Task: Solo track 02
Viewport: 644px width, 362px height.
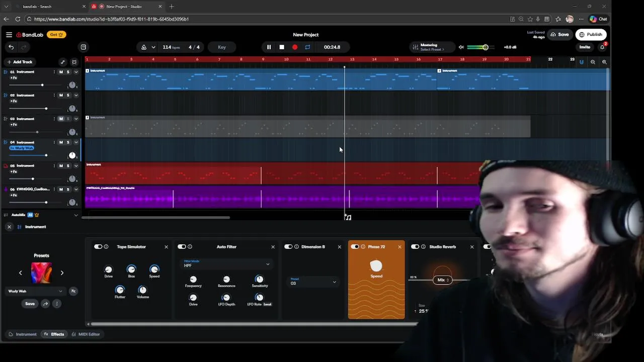Action: [x=68, y=96]
